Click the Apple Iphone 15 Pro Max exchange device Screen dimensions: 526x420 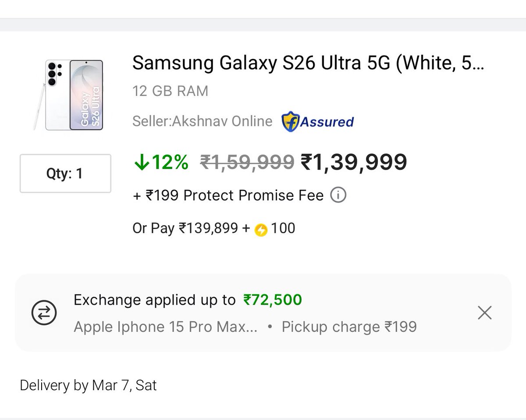(166, 327)
